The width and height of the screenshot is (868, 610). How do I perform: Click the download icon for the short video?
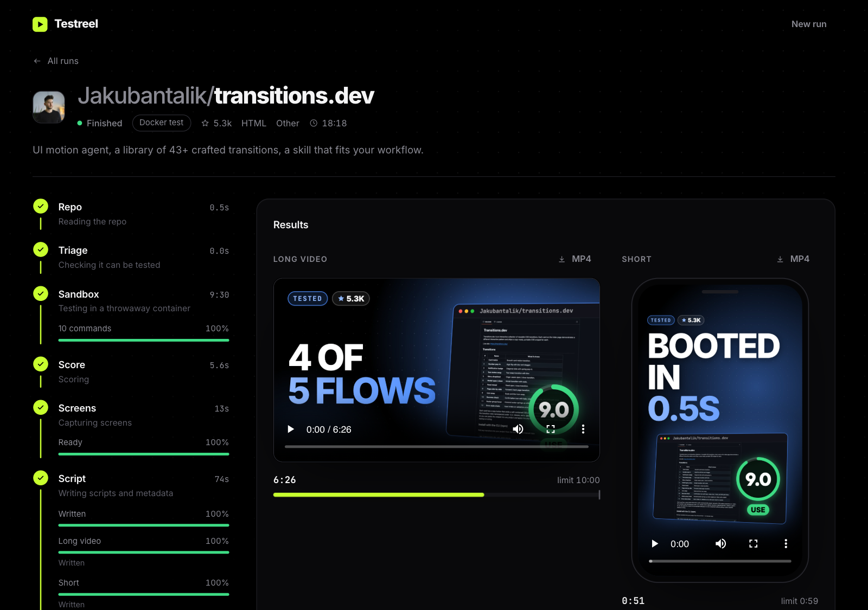click(x=780, y=259)
